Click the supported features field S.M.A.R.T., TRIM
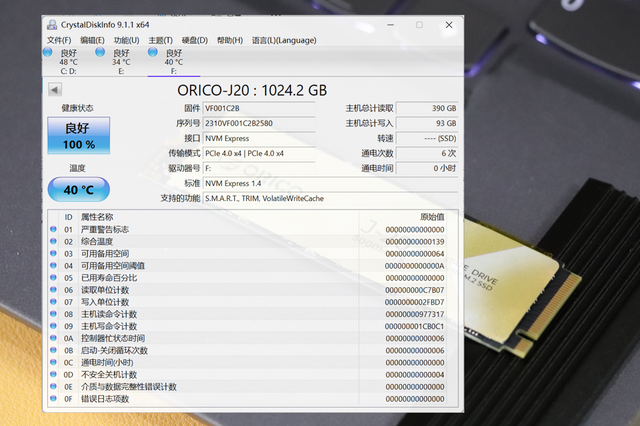Image resolution: width=640 pixels, height=426 pixels. point(331,198)
